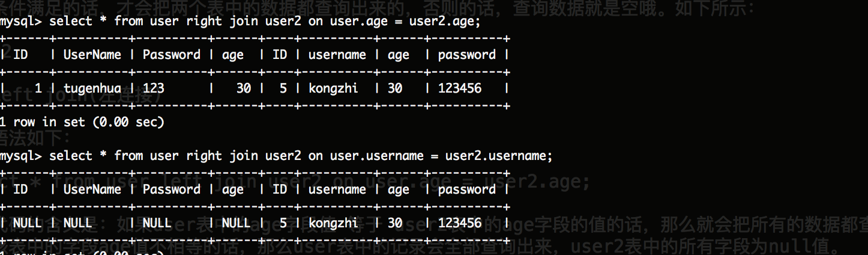Image resolution: width=868 pixels, height=255 pixels.
Task: Click the NULL value under the UserName column
Action: point(77,223)
